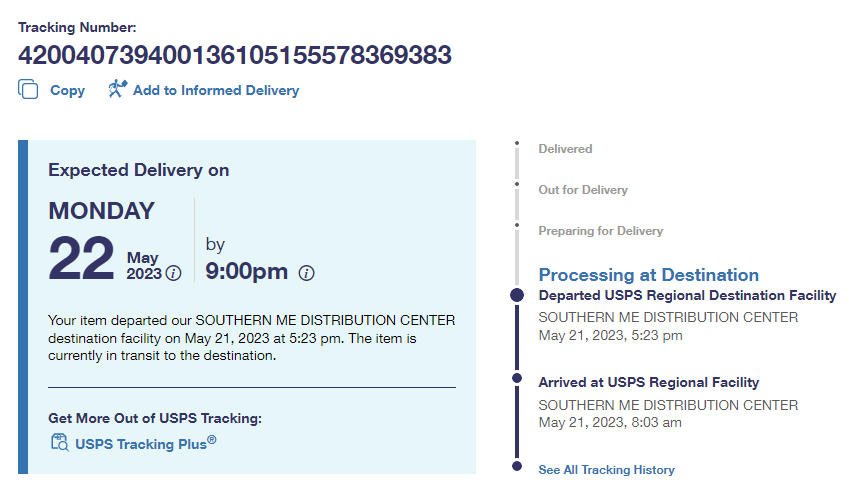Click the Arrived at USPS Regional Facility dot

(517, 379)
